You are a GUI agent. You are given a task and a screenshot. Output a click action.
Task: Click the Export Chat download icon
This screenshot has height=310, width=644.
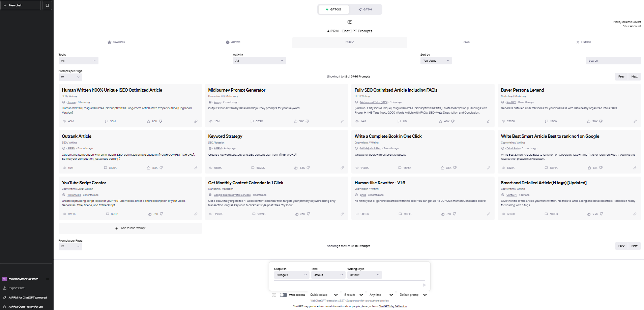5,288
